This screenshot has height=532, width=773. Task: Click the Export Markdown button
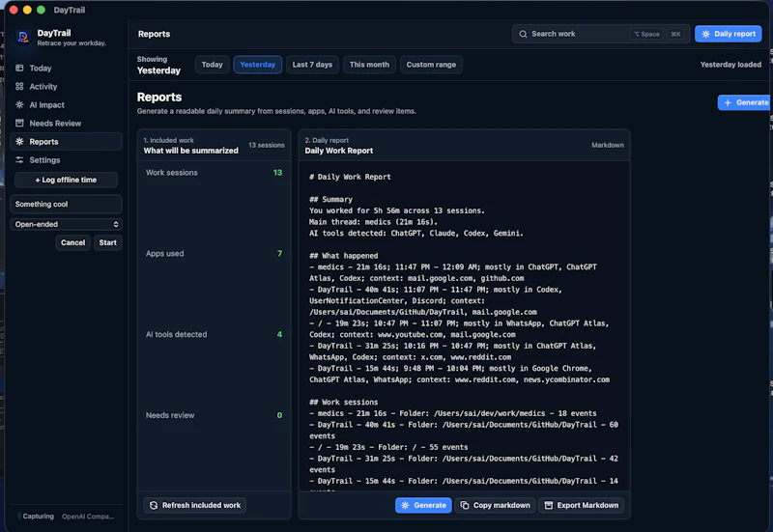[x=582, y=505]
